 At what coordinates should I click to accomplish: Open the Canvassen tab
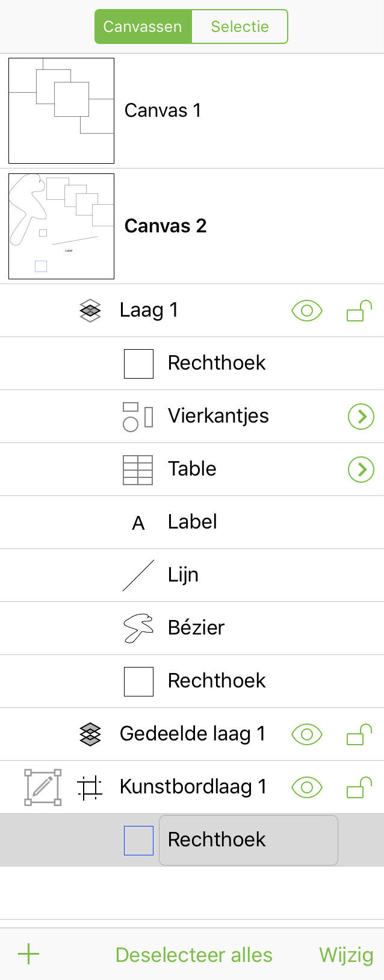point(143,26)
